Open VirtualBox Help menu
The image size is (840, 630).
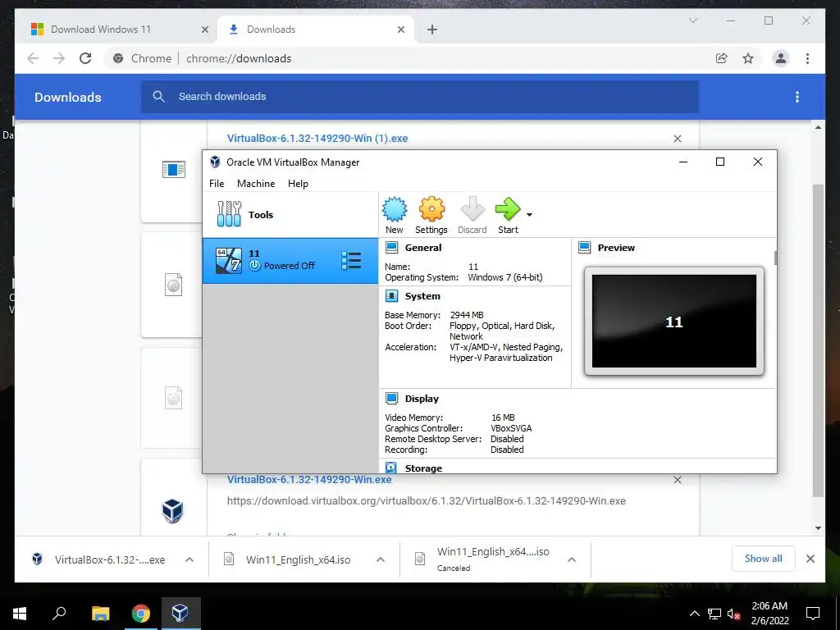[298, 183]
